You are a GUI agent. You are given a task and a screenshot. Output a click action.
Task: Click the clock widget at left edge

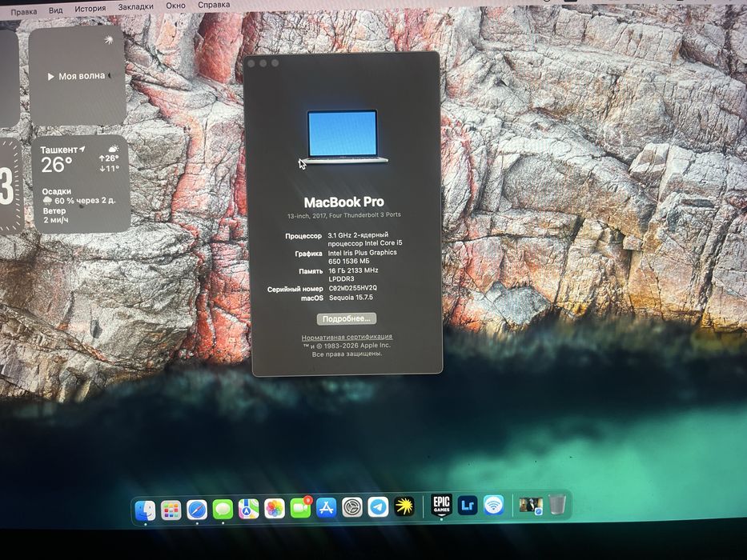[x=10, y=186]
